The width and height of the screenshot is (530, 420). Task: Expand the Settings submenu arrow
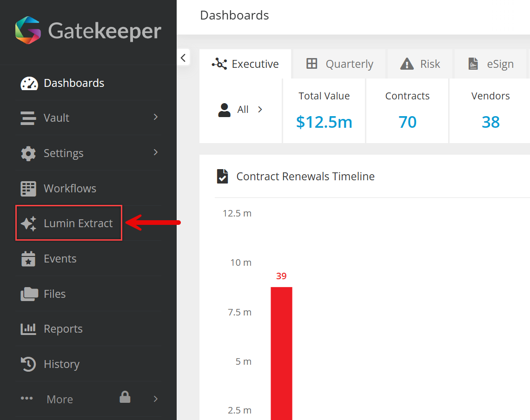point(156,152)
